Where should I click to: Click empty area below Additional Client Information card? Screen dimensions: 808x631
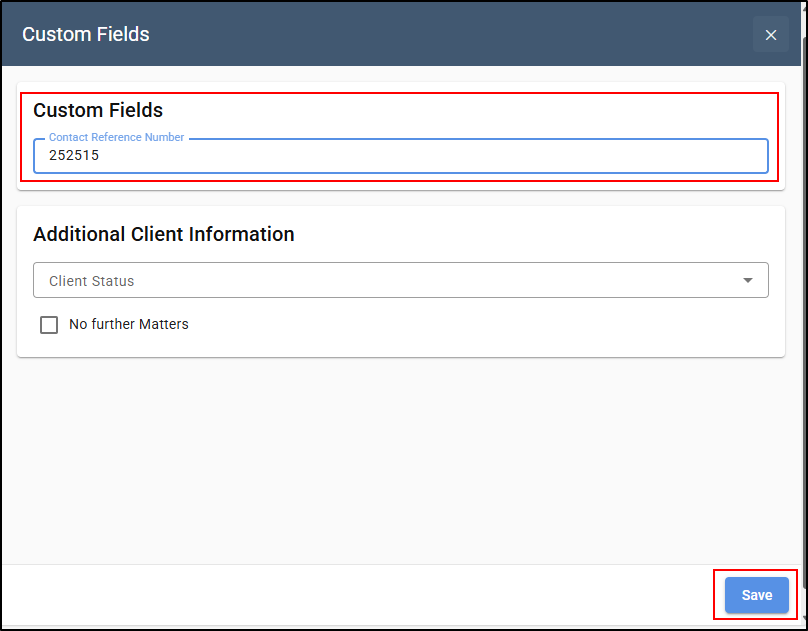[x=400, y=458]
